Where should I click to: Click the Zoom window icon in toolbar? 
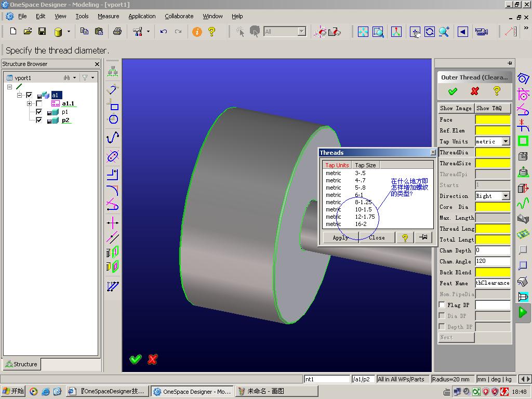[378, 32]
